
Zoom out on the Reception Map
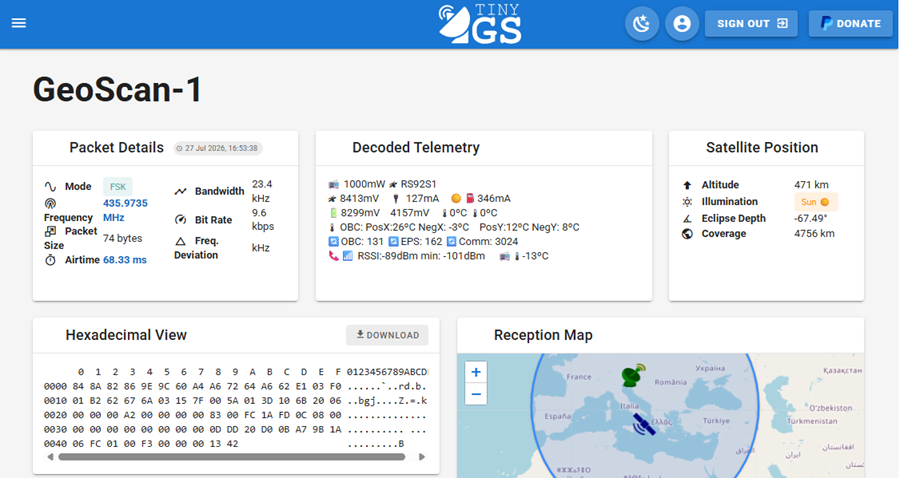point(476,394)
